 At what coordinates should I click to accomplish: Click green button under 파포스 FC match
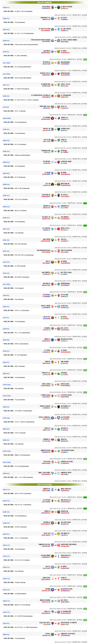[85, 620]
